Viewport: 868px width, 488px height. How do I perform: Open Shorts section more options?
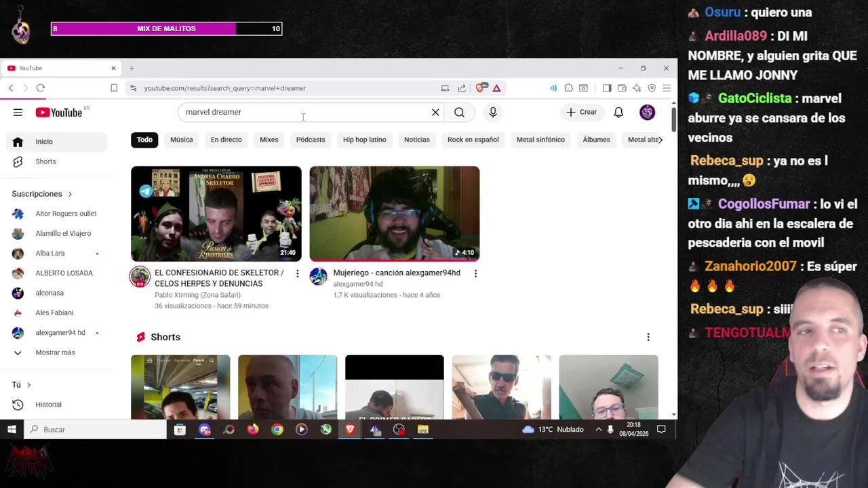tap(648, 337)
